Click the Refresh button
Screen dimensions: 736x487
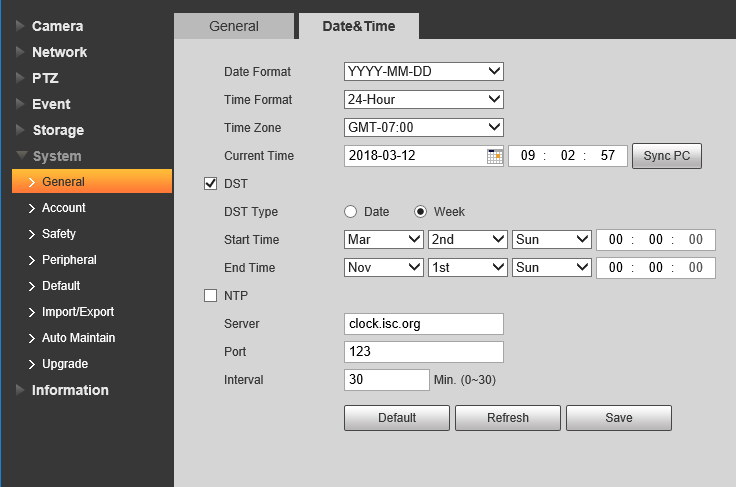[508, 418]
